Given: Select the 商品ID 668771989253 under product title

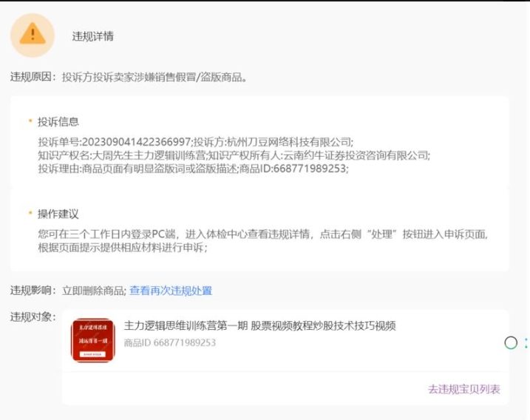Looking at the screenshot, I should 169,343.
